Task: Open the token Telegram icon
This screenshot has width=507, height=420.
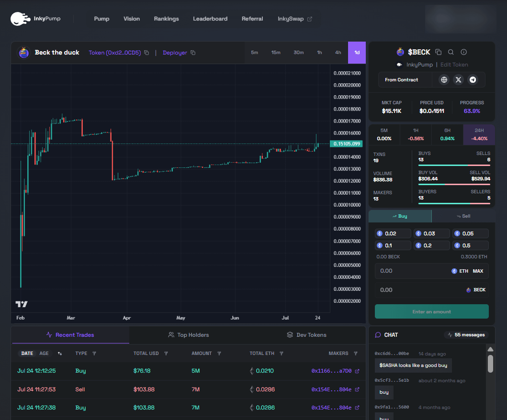Action: coord(473,80)
